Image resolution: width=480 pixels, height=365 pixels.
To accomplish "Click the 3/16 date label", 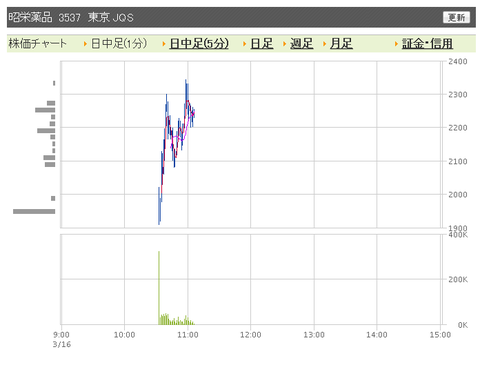I will [62, 344].
